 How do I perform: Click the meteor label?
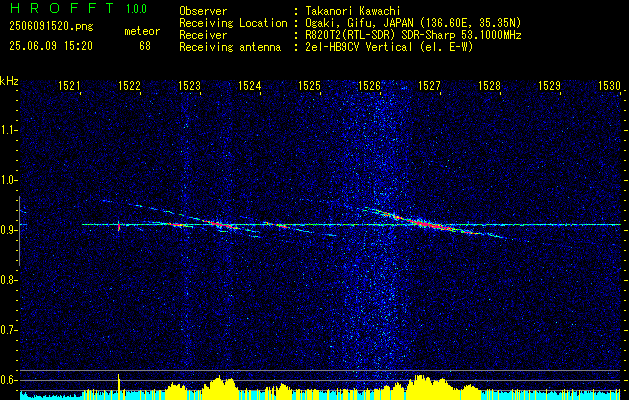click(x=142, y=31)
